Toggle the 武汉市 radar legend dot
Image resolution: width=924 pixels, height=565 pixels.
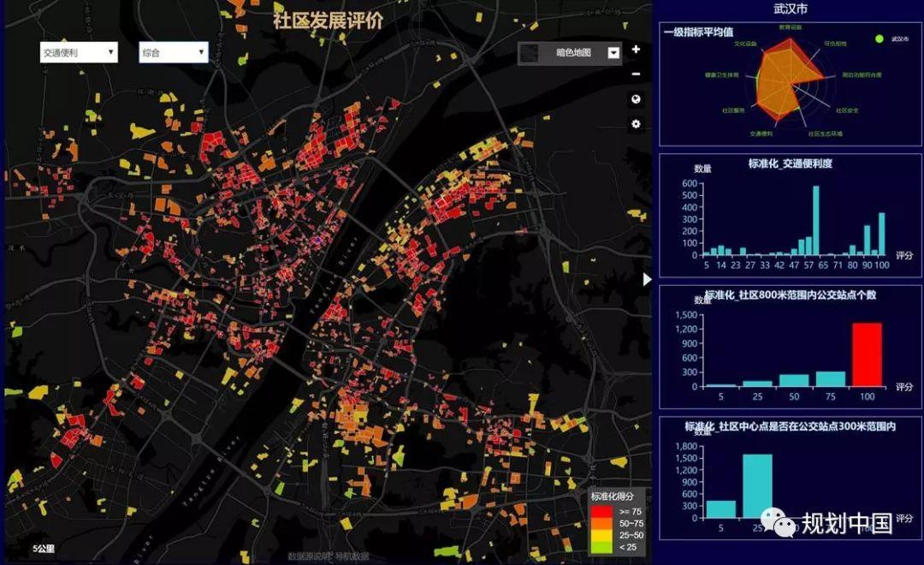[880, 39]
